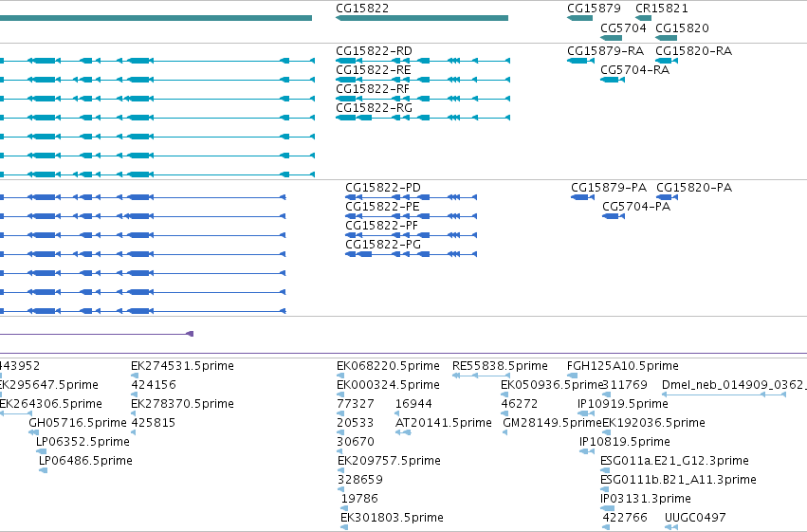Click EST IP10819.5prime
The width and height of the screenshot is (807, 532).
click(624, 442)
